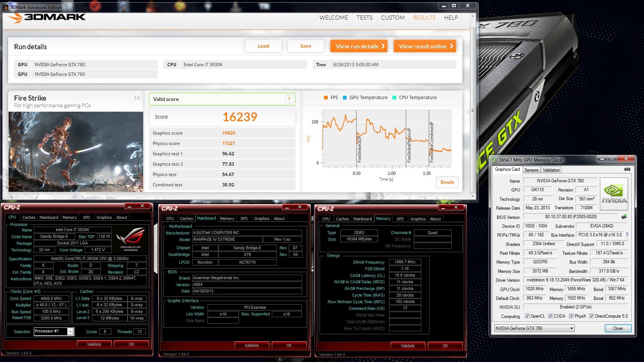Viewport: 644px width, 362px height.
Task: Open SPD tab in the CPU-Z processor window
Action: pyautogui.click(x=86, y=217)
